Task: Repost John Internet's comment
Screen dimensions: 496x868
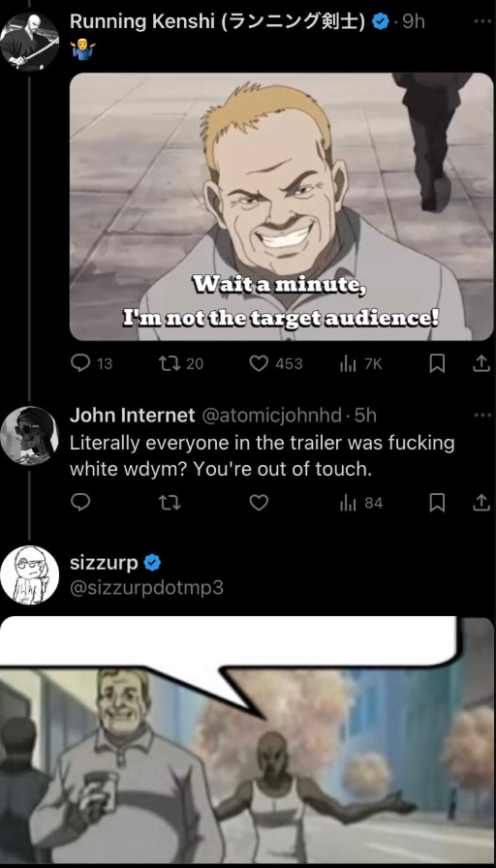Action: click(x=170, y=503)
